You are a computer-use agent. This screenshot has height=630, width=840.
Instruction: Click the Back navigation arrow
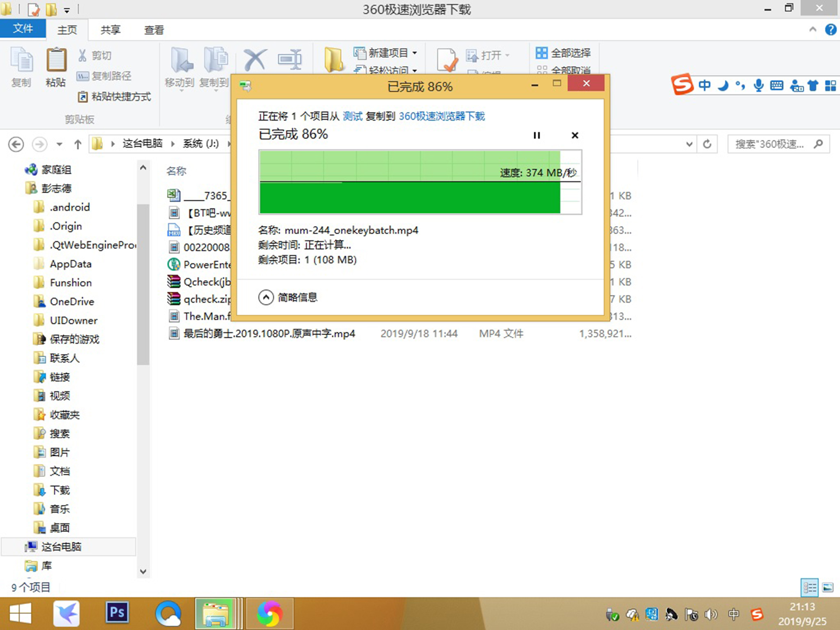(x=16, y=144)
